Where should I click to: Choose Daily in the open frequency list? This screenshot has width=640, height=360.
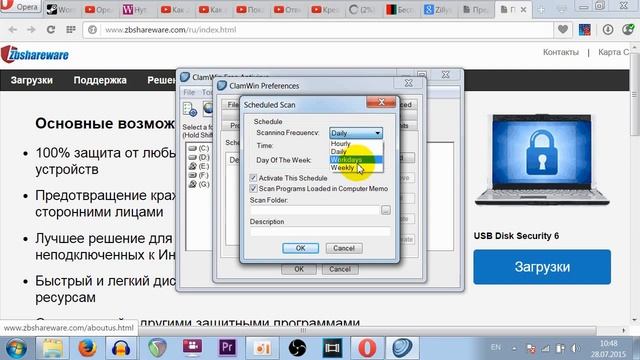pos(356,151)
